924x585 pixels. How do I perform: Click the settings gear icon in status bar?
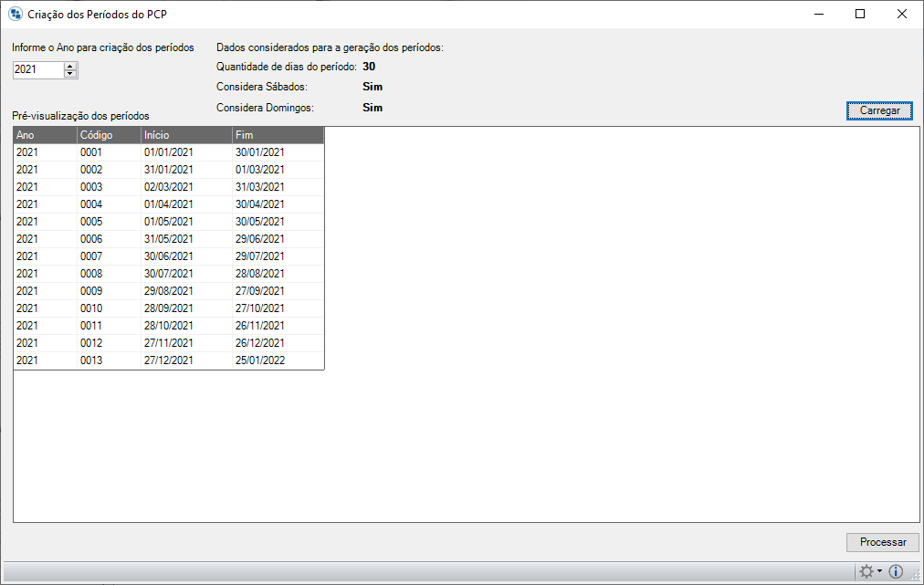(866, 571)
